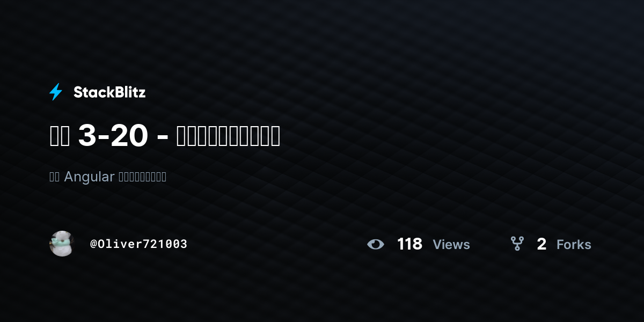The height and width of the screenshot is (322, 644).
Task: Click the Forks label
Action: point(574,245)
